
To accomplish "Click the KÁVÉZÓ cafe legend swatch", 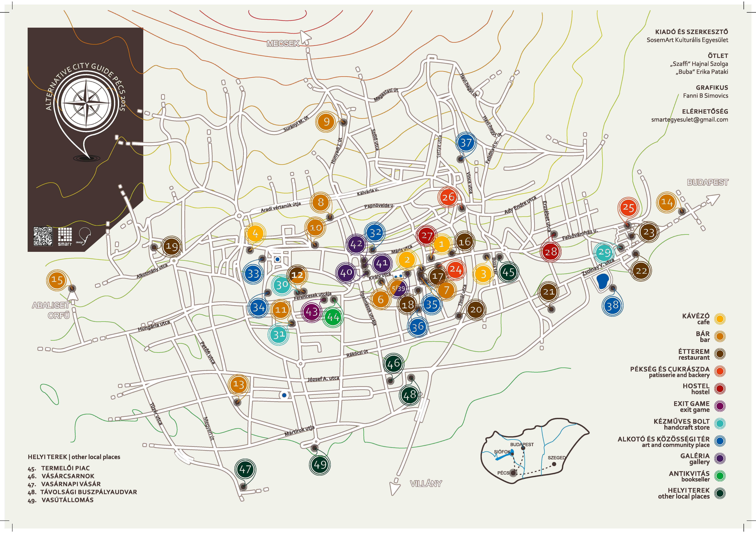I will coord(720,319).
